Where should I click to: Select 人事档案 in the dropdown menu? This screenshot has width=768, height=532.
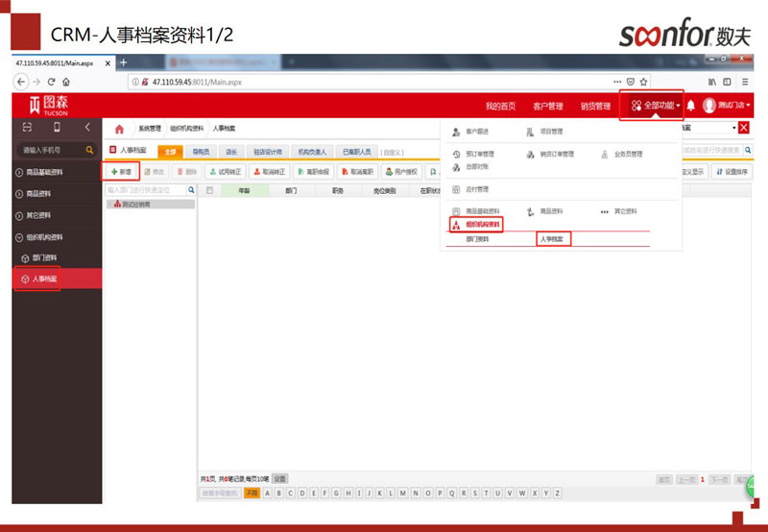pyautogui.click(x=553, y=238)
